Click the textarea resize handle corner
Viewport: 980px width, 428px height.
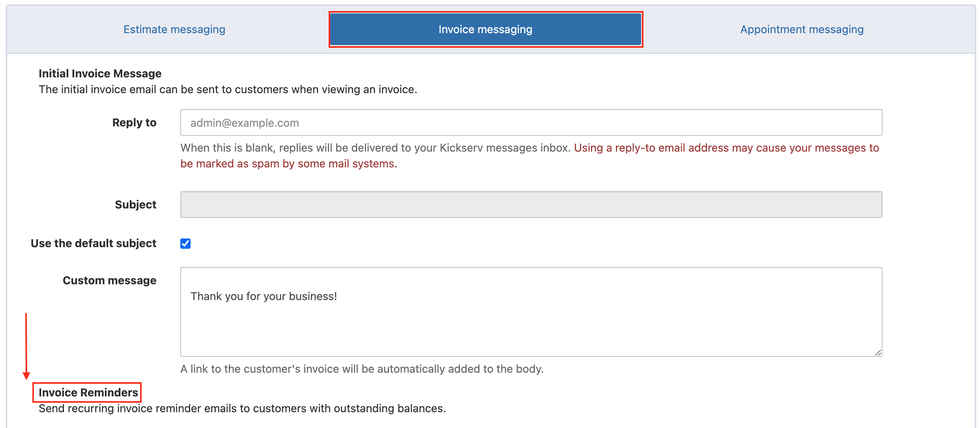point(878,353)
